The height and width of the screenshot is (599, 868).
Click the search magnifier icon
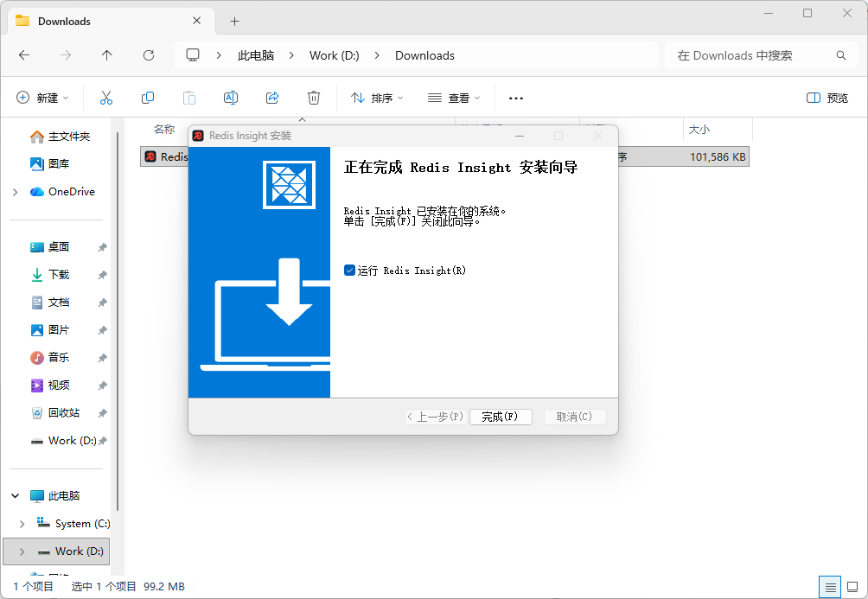841,55
